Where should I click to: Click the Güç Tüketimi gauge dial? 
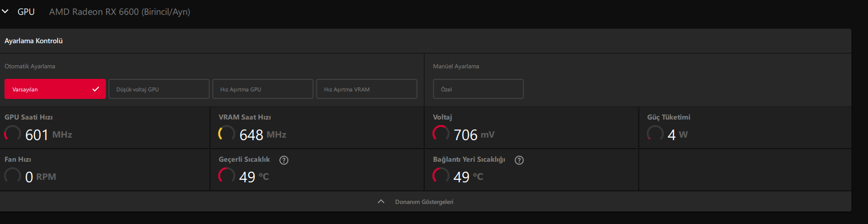coord(655,134)
